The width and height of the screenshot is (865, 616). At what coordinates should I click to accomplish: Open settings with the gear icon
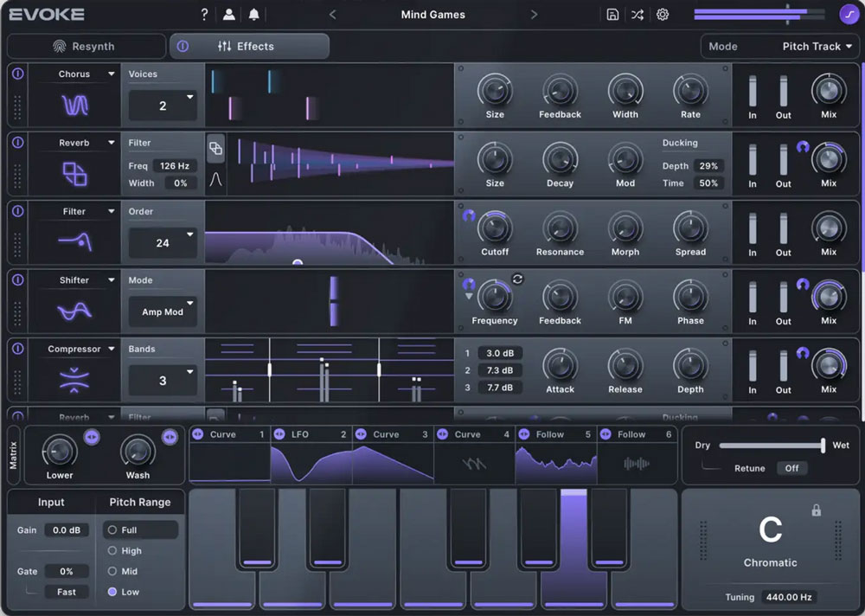pyautogui.click(x=663, y=15)
